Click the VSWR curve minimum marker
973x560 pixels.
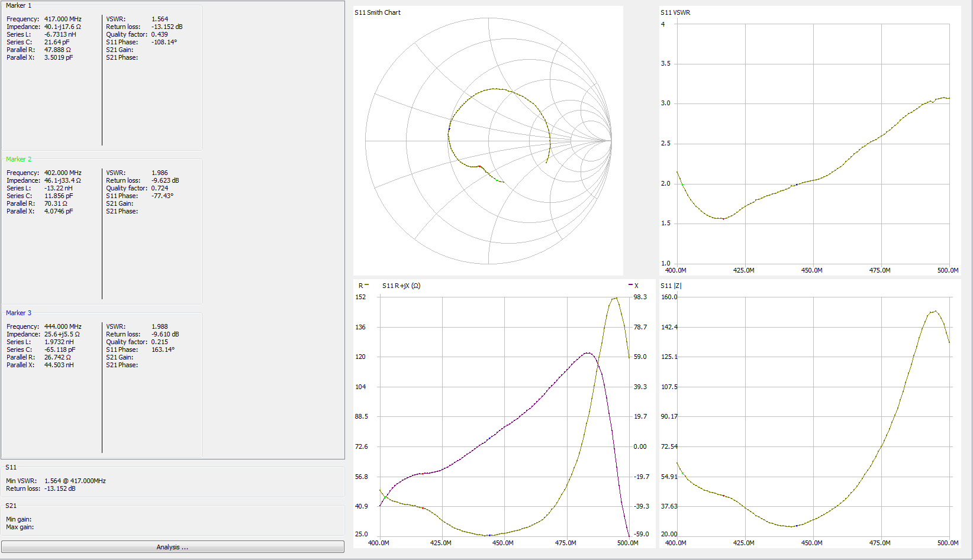(x=723, y=219)
